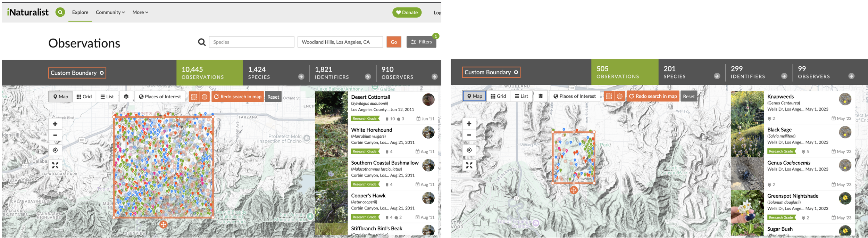Remove Custom Boundary filter in left screenshot
This screenshot has height=238, width=868.
point(102,73)
